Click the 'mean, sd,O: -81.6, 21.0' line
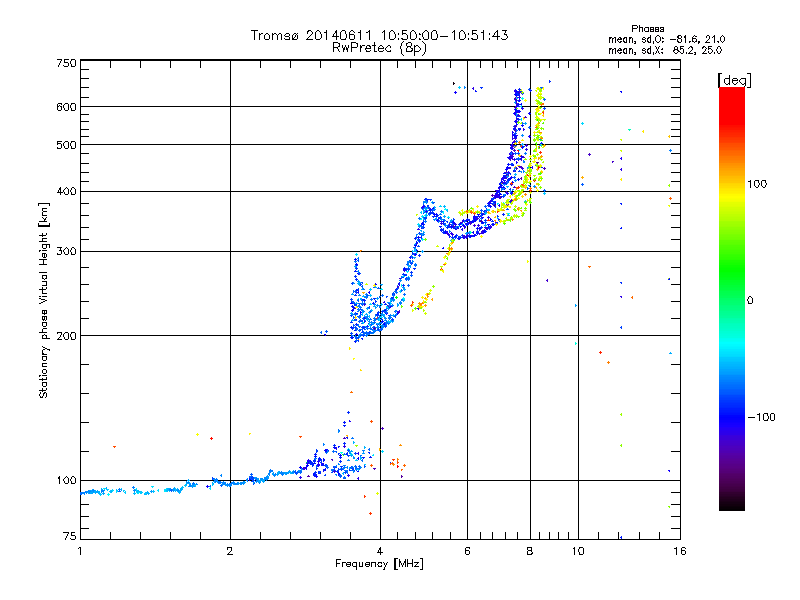Viewport: 800px width, 600px height. (666, 39)
